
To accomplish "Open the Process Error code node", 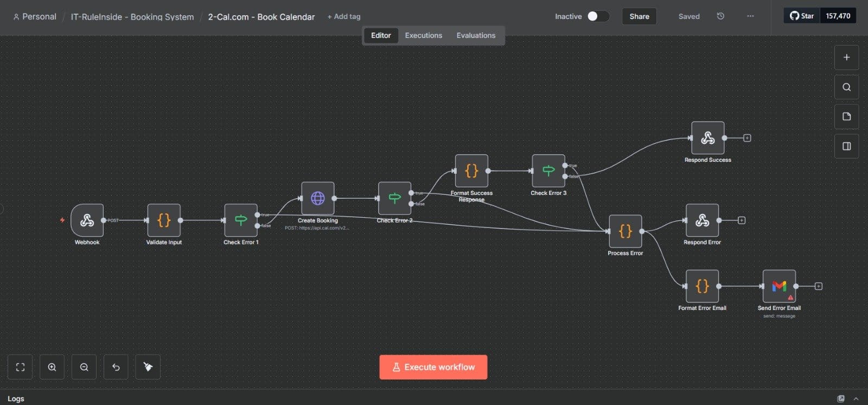I will click(x=625, y=231).
